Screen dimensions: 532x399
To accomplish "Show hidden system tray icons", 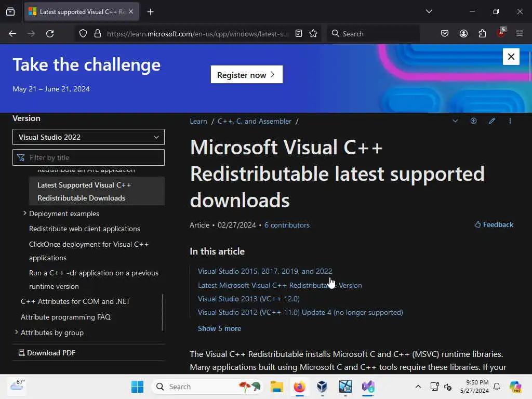I will [418, 387].
